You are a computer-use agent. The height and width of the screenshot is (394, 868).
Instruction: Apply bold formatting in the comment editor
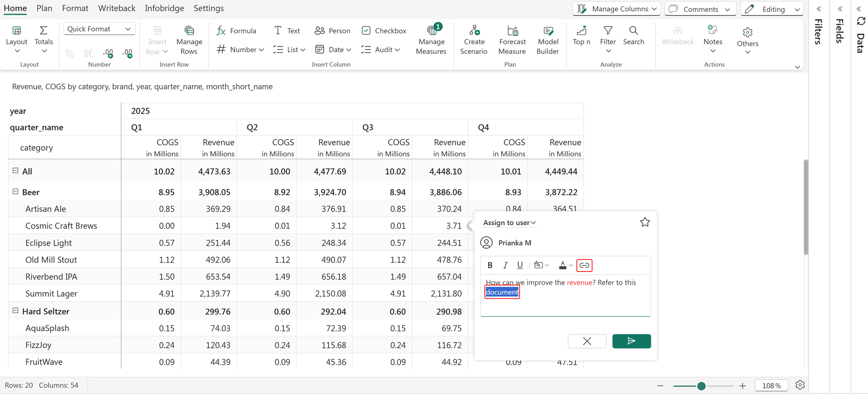coord(490,265)
